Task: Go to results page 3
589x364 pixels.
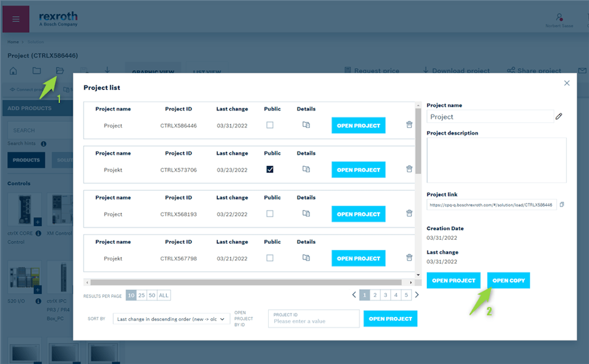Action: click(x=386, y=295)
